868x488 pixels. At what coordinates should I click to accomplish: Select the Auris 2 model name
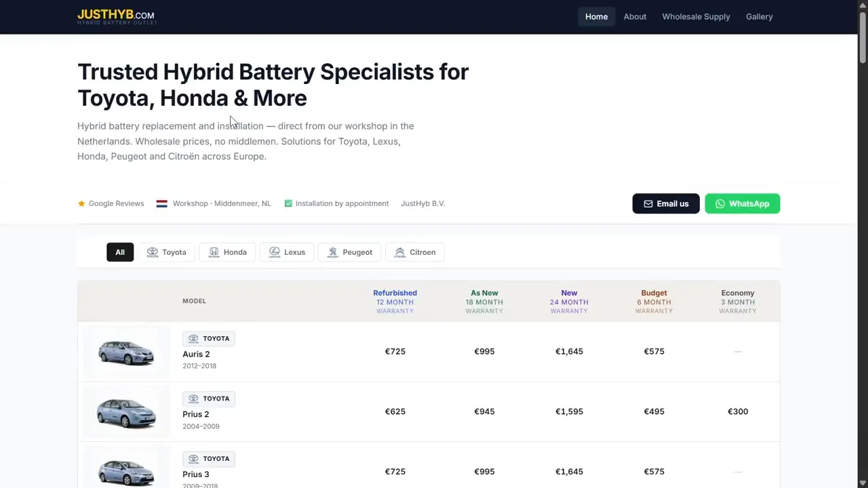pyautogui.click(x=196, y=354)
